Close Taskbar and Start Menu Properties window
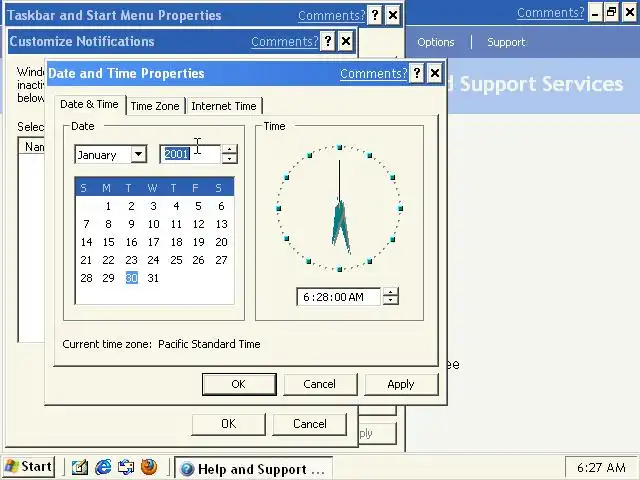640x480 pixels. pos(393,16)
